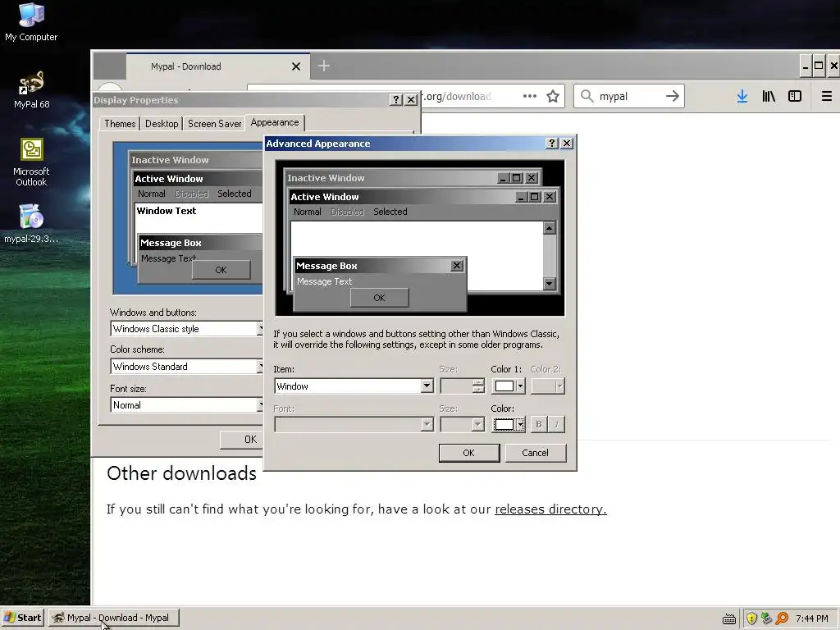
Task: Open a new browser tab with plus
Action: (323, 66)
